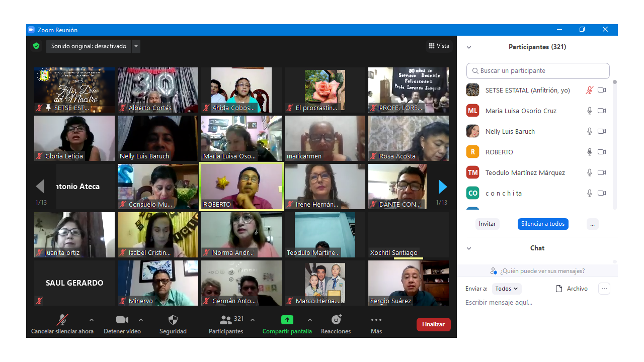Go to next gallery page arrow

(x=443, y=187)
